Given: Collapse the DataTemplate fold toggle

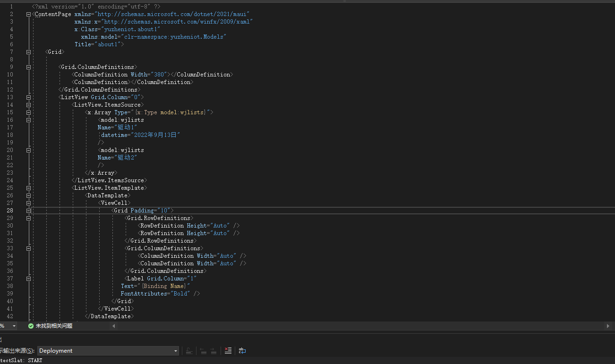Looking at the screenshot, I should tap(29, 195).
